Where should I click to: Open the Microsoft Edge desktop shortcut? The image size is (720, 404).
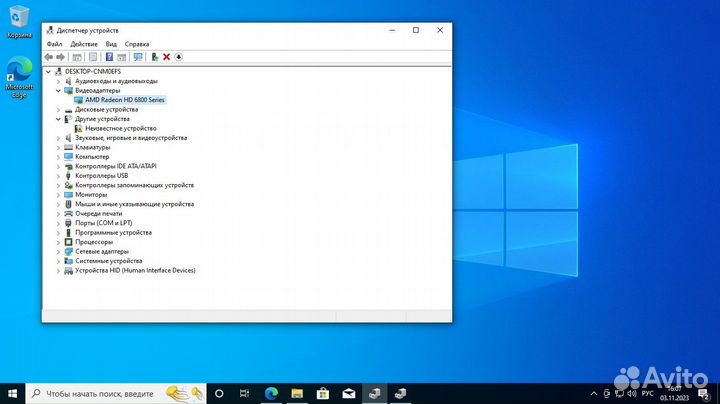[19, 77]
